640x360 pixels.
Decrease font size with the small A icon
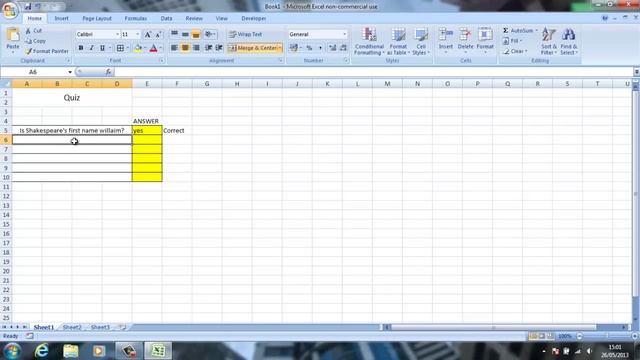(x=158, y=35)
